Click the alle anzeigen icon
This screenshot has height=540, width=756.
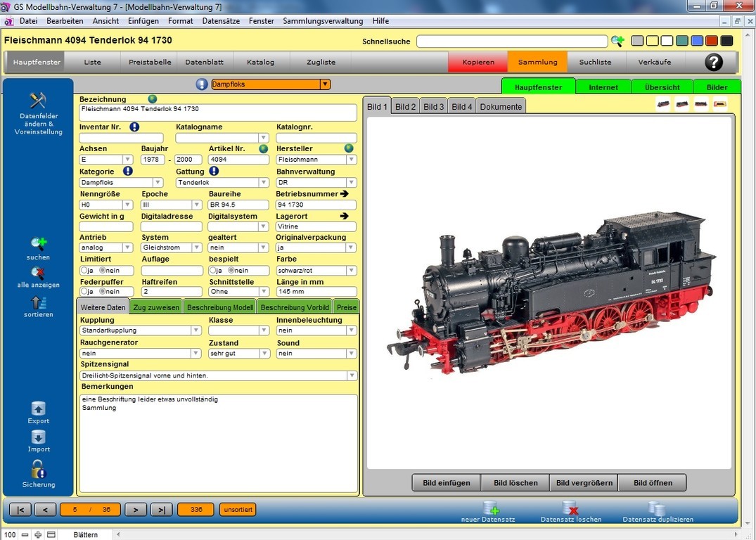[x=38, y=273]
